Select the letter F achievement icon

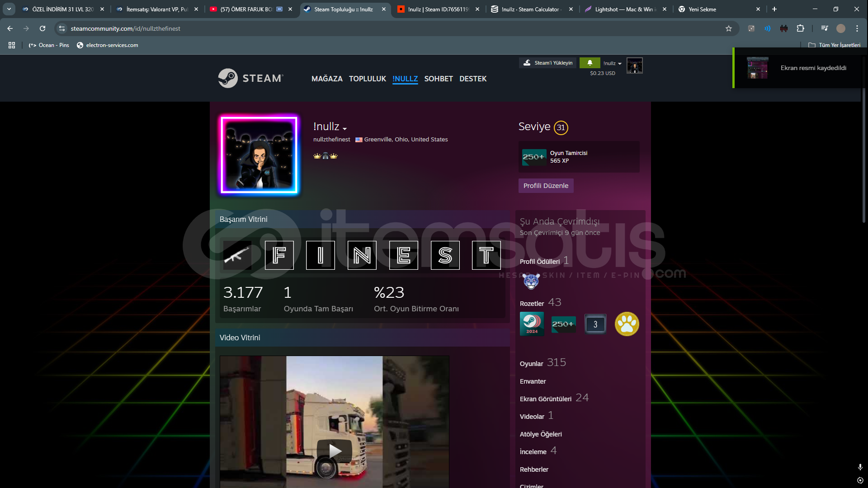click(x=279, y=255)
